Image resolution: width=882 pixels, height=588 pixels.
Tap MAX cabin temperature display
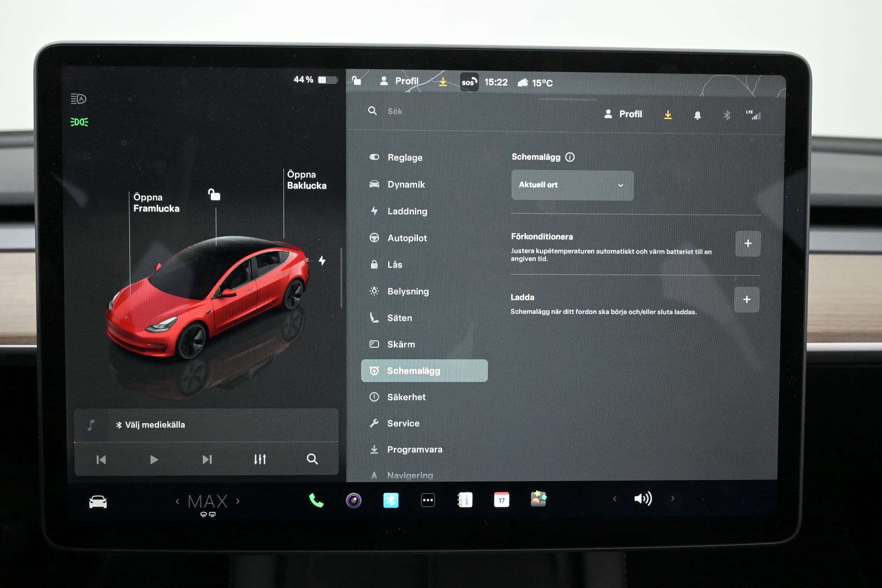pyautogui.click(x=208, y=502)
